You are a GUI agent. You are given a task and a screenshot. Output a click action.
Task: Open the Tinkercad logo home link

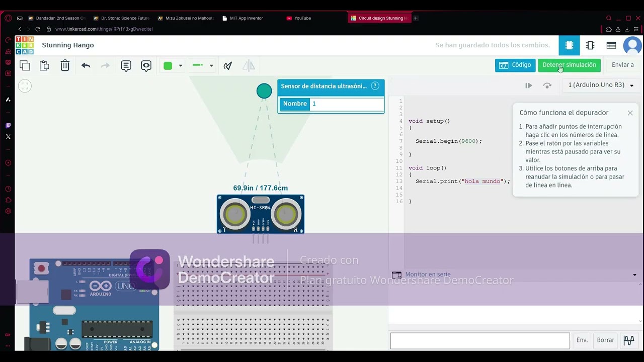coord(25,45)
